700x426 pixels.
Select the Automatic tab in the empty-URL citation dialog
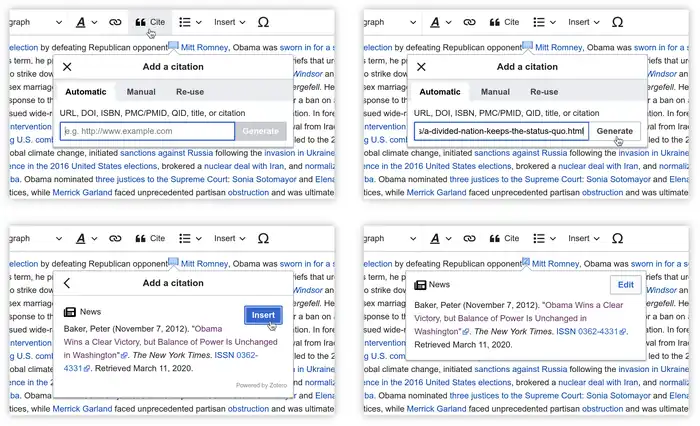tap(85, 92)
